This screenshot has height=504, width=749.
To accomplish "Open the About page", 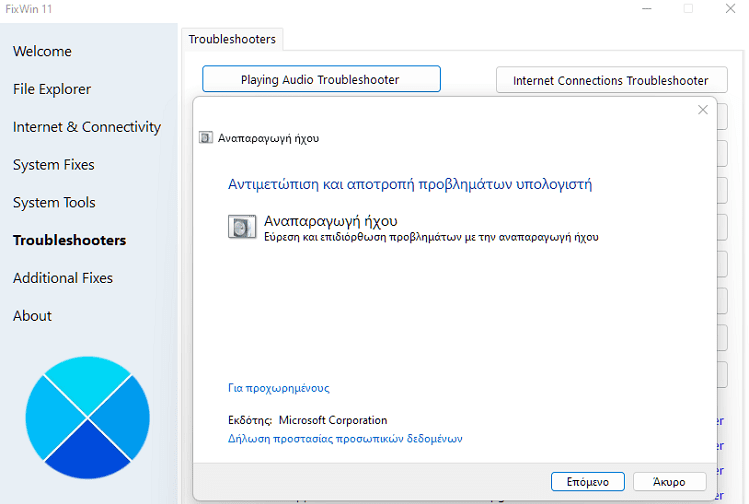I will pos(32,316).
